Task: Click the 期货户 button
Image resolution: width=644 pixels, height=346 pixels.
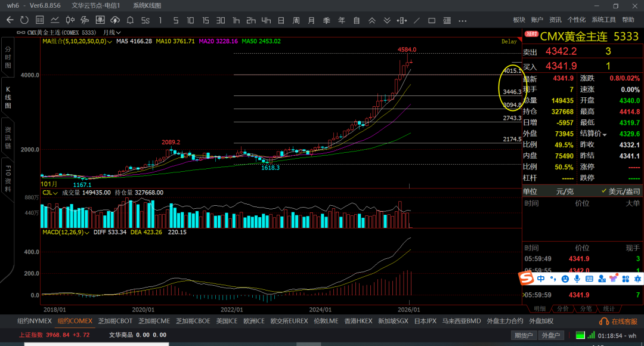Action: coord(524,335)
